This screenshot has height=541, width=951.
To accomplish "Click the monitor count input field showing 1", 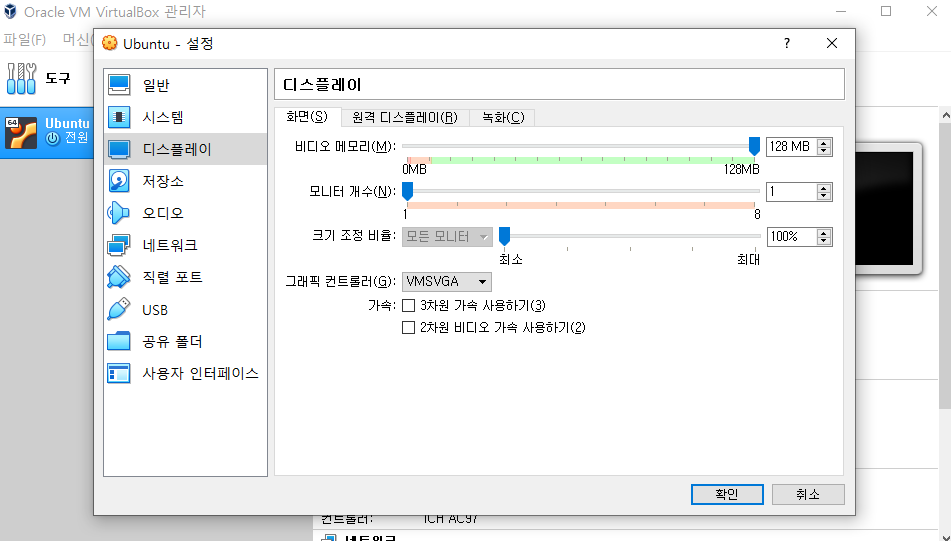I will 791,192.
